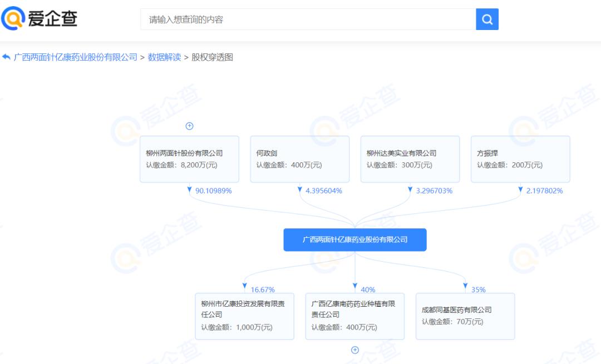
Task: Click the 2.197802% share percentage
Action: coord(545,191)
